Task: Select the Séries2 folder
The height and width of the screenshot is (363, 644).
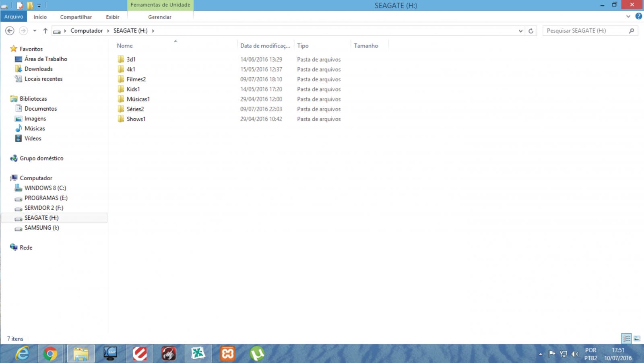Action: [135, 109]
